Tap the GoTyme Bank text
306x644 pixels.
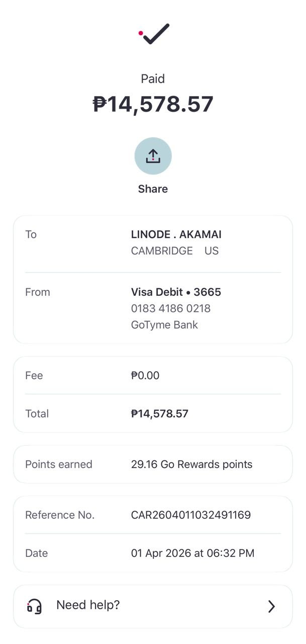(164, 325)
